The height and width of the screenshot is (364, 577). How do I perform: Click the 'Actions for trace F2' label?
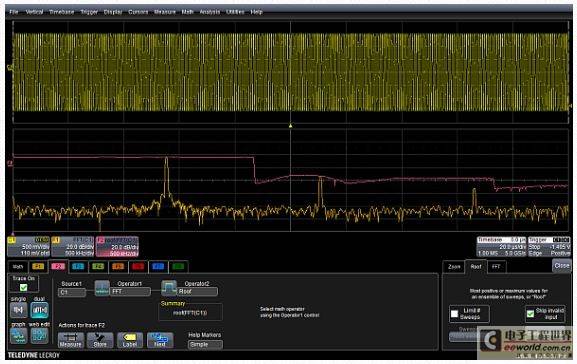[x=82, y=325]
